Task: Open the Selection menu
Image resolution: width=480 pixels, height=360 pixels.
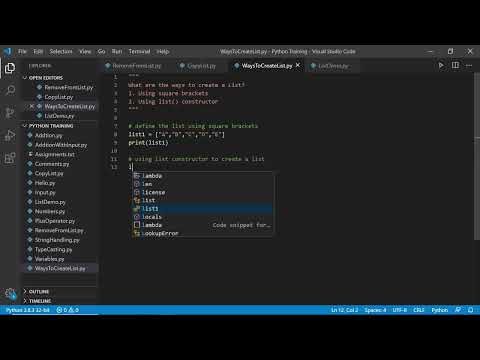Action: click(x=61, y=51)
